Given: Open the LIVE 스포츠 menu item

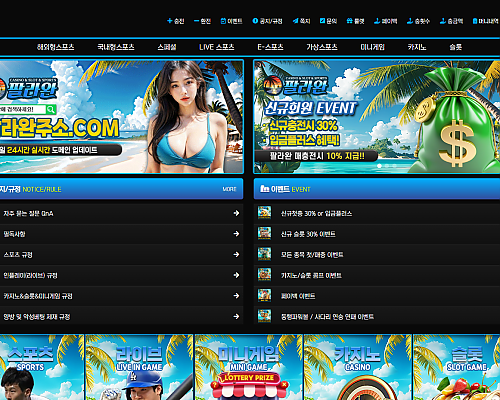Looking at the screenshot, I should (x=217, y=47).
